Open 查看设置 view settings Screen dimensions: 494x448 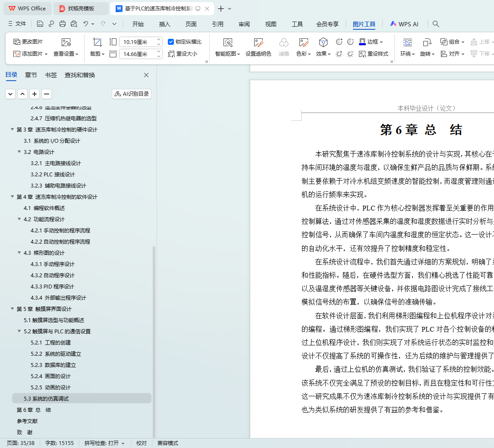coord(66,47)
